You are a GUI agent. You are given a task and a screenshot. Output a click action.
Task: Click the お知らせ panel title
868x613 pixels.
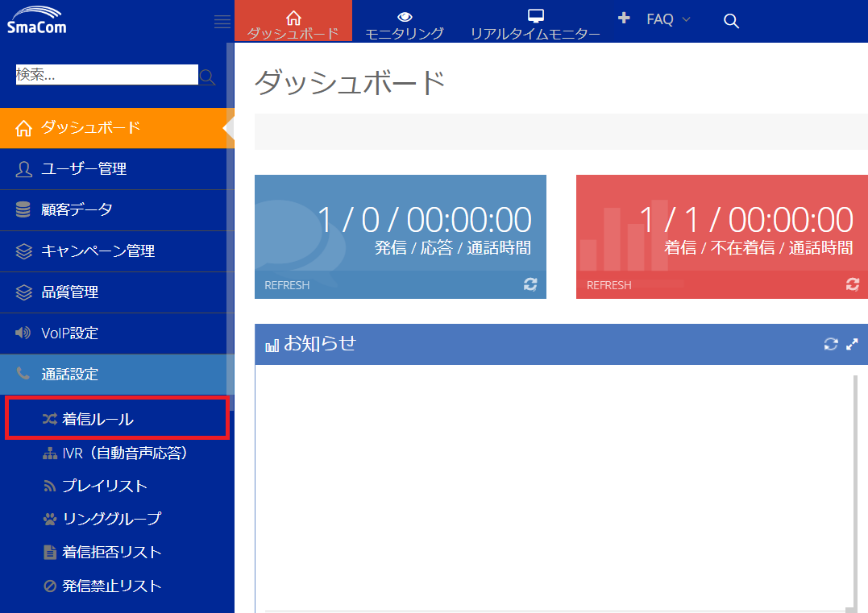(x=319, y=344)
